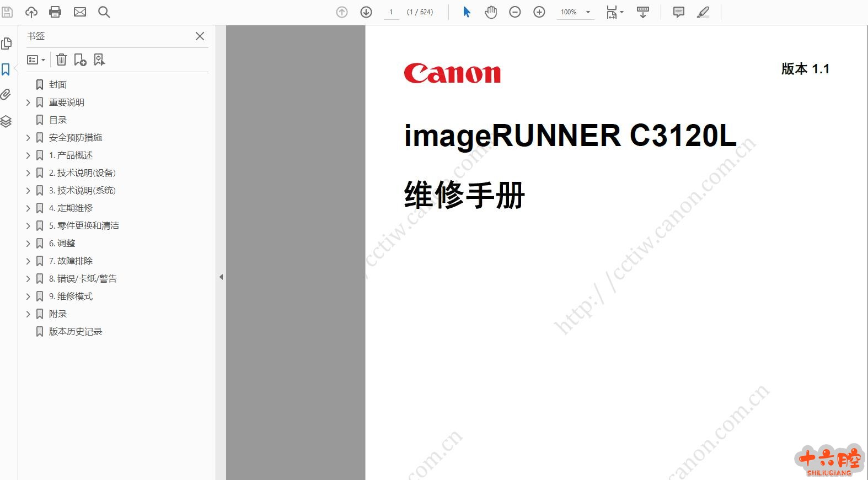Click the page number input field
The image size is (868, 480).
(391, 12)
